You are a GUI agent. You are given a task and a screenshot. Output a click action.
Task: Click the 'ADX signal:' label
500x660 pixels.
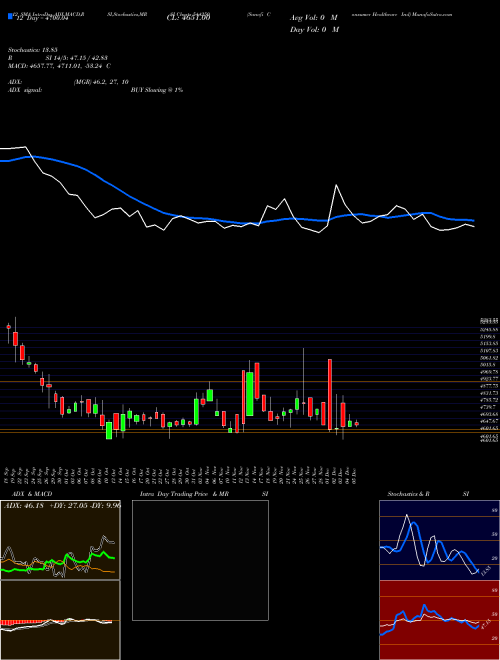tap(25, 90)
